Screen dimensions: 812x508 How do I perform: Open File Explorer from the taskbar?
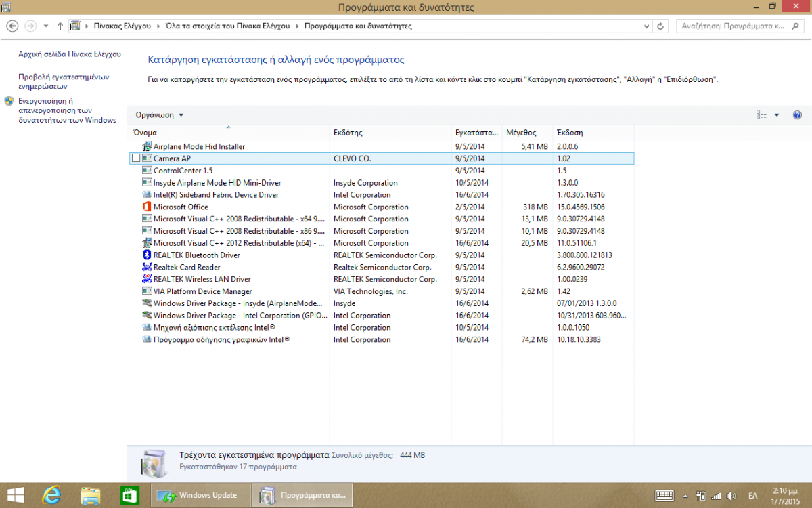(91, 495)
